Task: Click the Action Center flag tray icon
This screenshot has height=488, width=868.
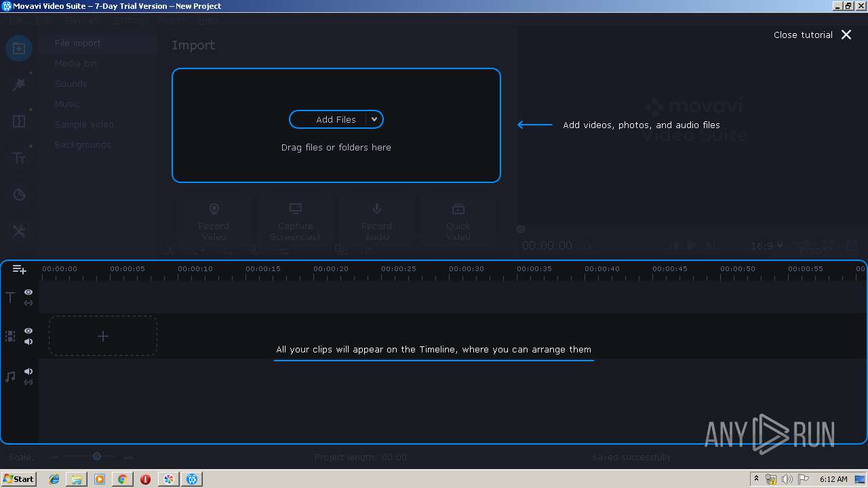Action: 804,479
